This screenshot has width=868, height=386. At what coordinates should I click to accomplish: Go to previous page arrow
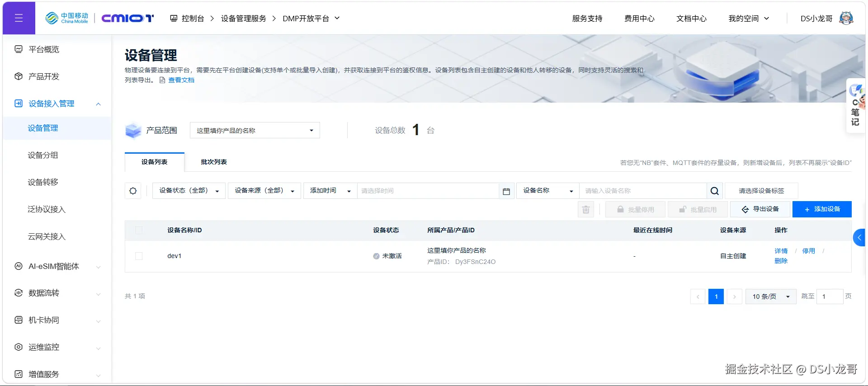pyautogui.click(x=698, y=297)
